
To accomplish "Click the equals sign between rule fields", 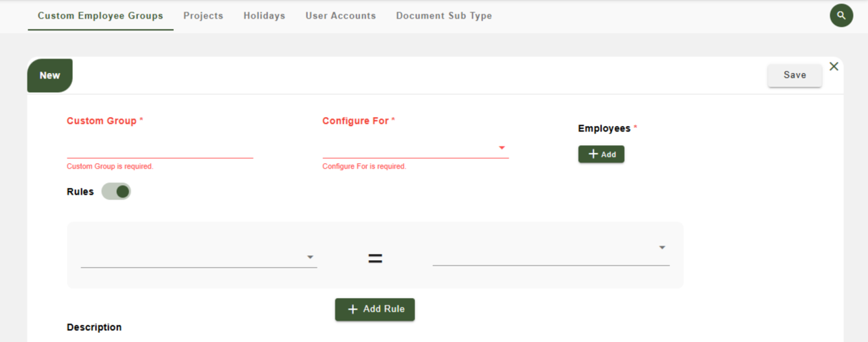I will pyautogui.click(x=375, y=259).
